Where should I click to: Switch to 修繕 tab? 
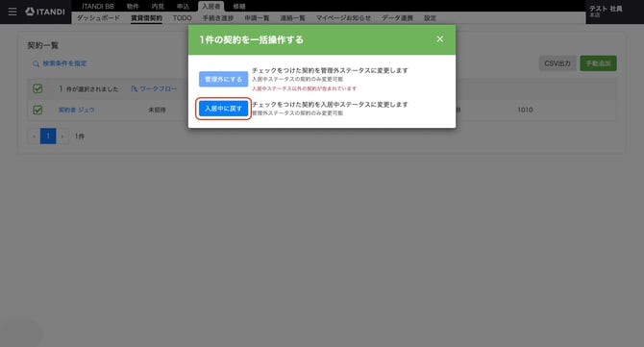coord(239,6)
